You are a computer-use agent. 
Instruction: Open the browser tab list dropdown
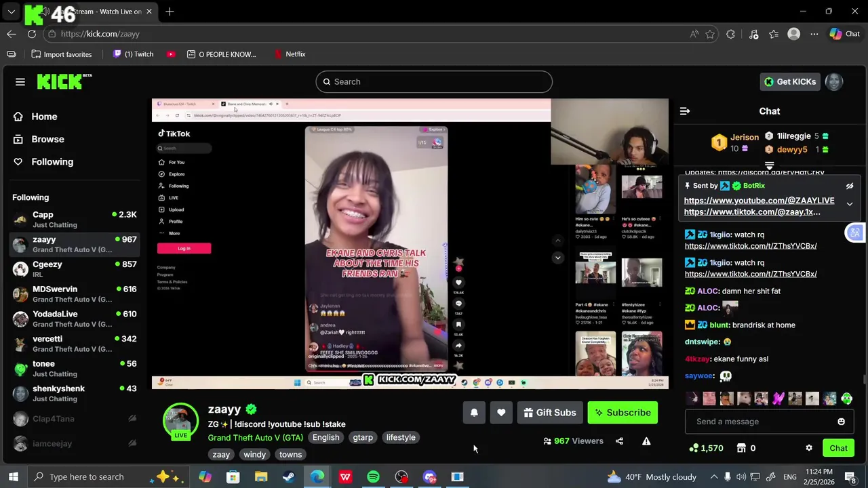click(x=12, y=12)
